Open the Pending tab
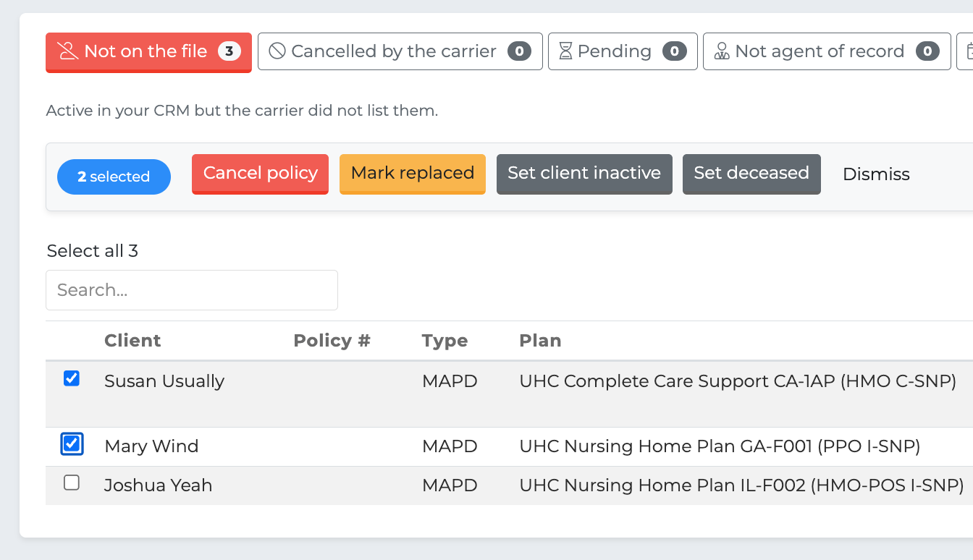This screenshot has height=560, width=973. pos(623,51)
